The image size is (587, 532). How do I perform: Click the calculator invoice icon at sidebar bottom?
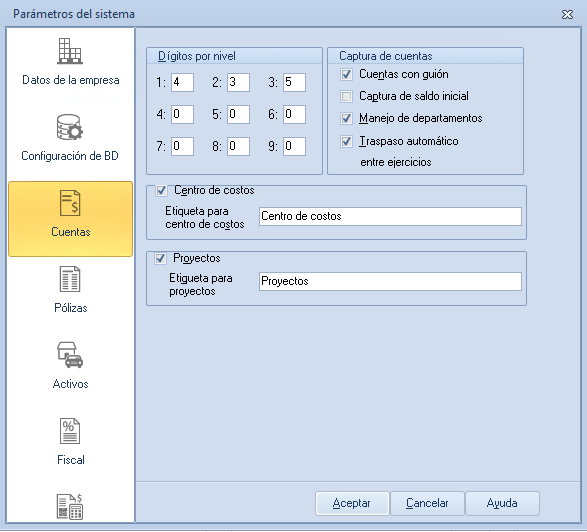[x=70, y=507]
